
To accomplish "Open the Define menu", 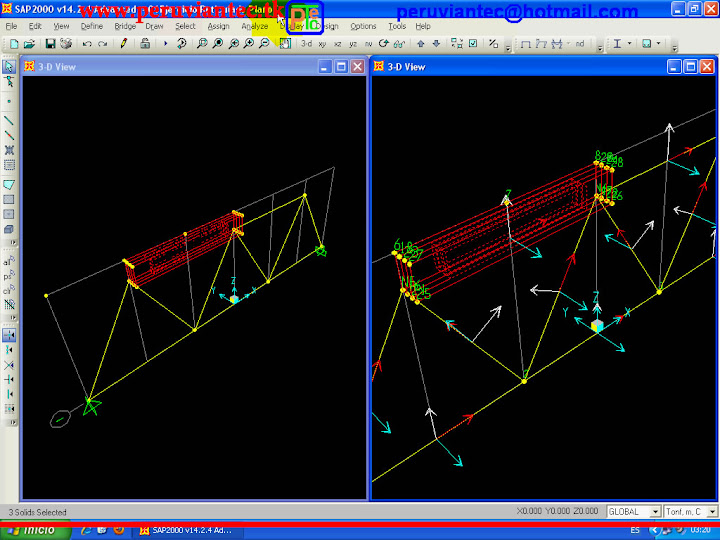I will point(91,26).
